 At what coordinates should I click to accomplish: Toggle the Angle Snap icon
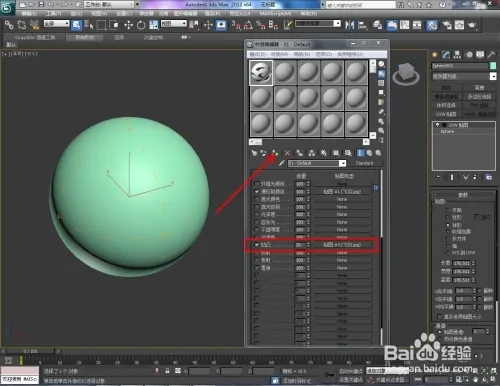[x=248, y=25]
